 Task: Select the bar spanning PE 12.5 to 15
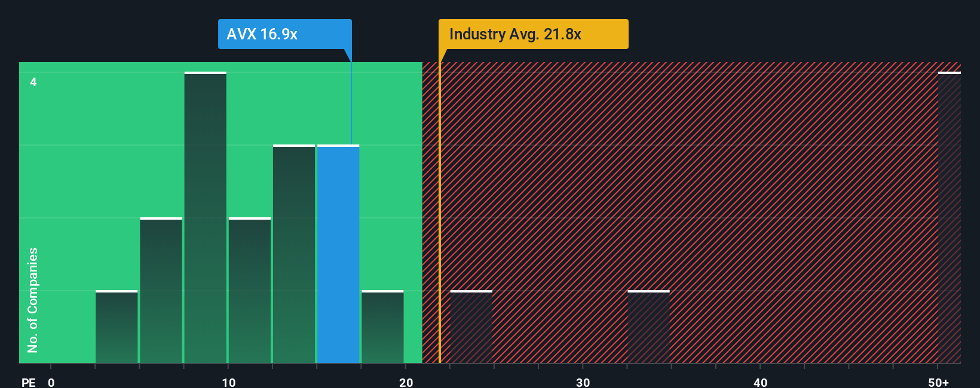click(294, 254)
